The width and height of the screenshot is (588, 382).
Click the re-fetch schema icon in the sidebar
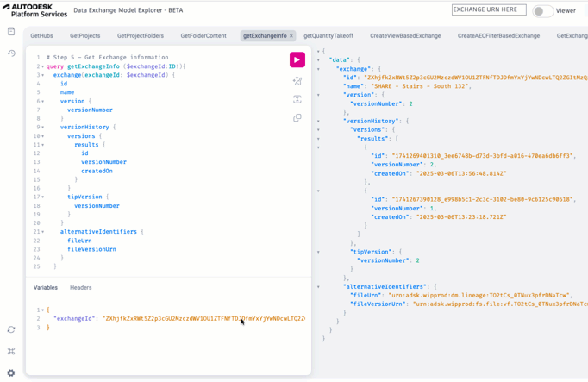[11, 329]
